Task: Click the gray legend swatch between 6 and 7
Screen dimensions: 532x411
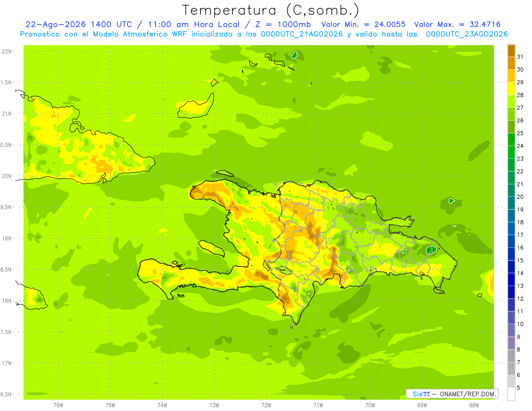Action: [x=511, y=368]
